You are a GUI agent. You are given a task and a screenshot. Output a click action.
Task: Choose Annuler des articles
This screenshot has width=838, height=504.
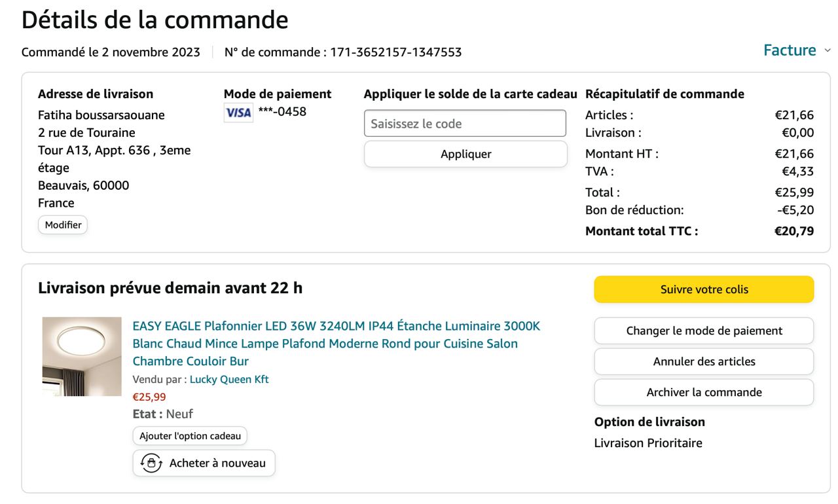tap(704, 361)
